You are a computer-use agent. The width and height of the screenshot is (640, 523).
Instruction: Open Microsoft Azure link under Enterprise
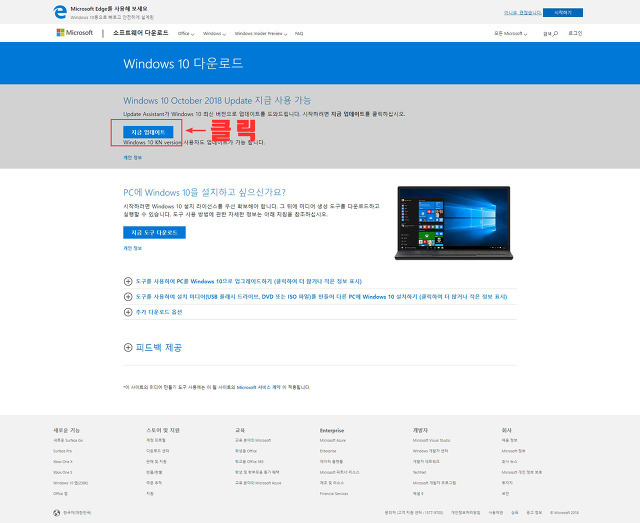(x=333, y=441)
